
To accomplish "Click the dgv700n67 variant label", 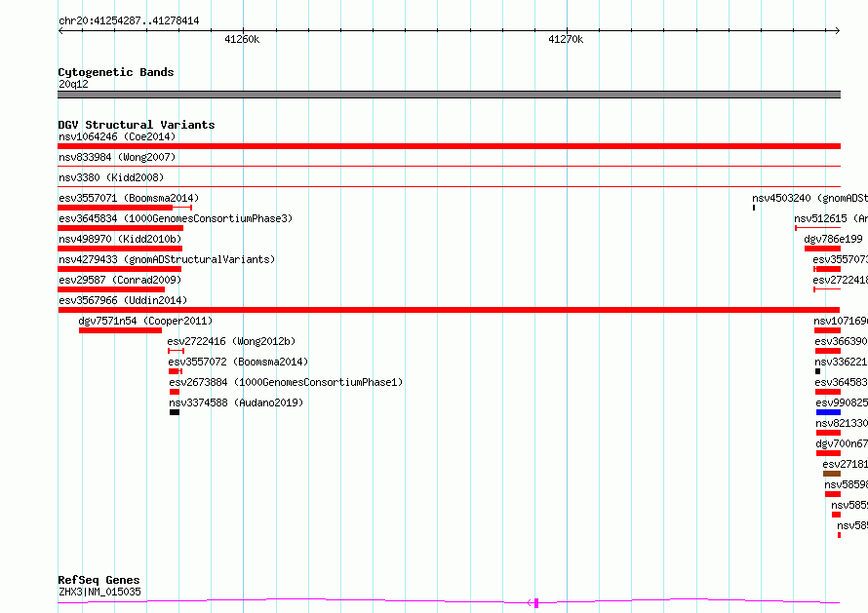I will click(842, 443).
